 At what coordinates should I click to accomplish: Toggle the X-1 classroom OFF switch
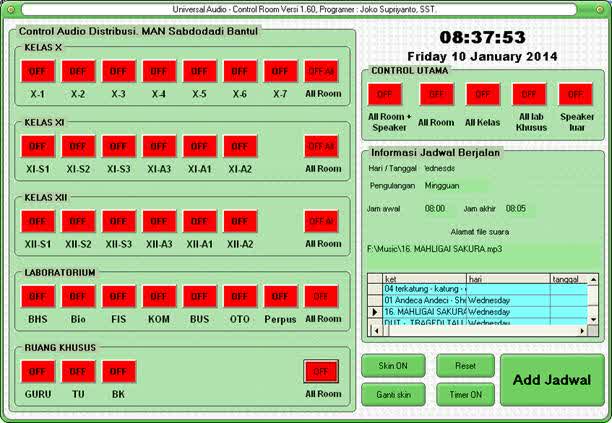[37, 71]
